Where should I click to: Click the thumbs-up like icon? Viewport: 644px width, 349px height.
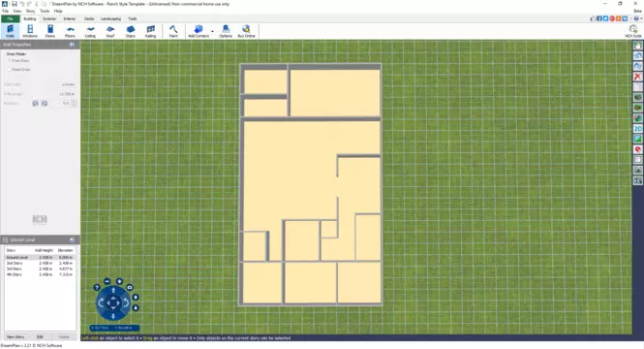(x=593, y=19)
